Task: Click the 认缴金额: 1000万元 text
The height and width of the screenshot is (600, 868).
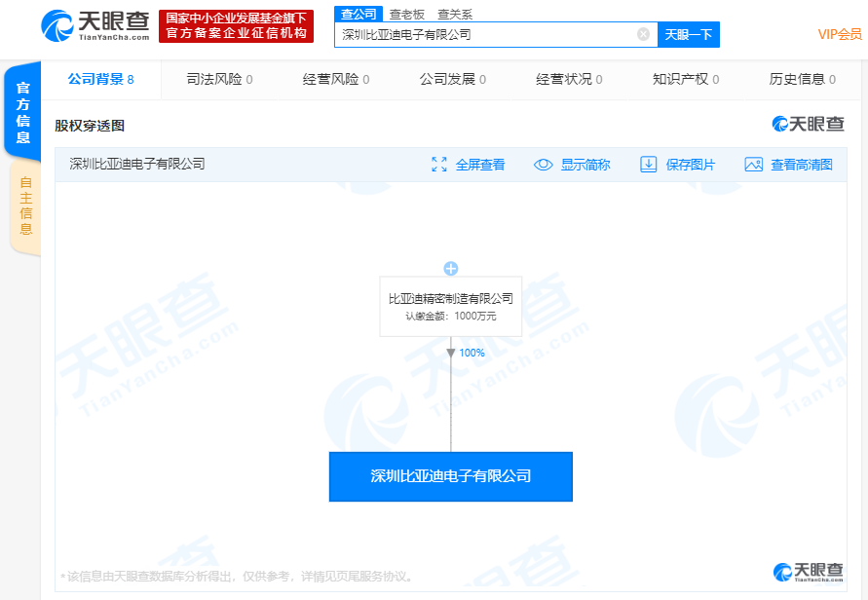Action: pos(451,316)
